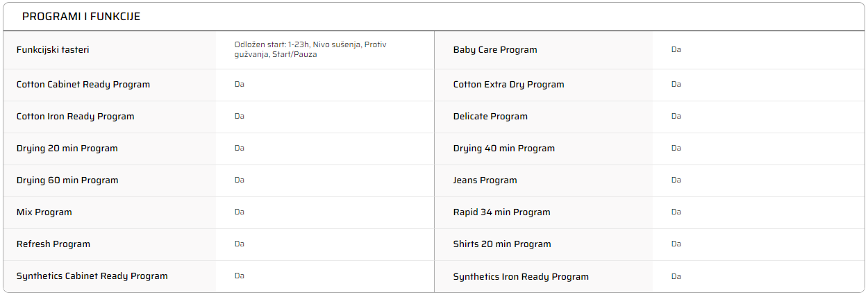
Task: Click the Da value beside Mix Program
Action: 240,212
